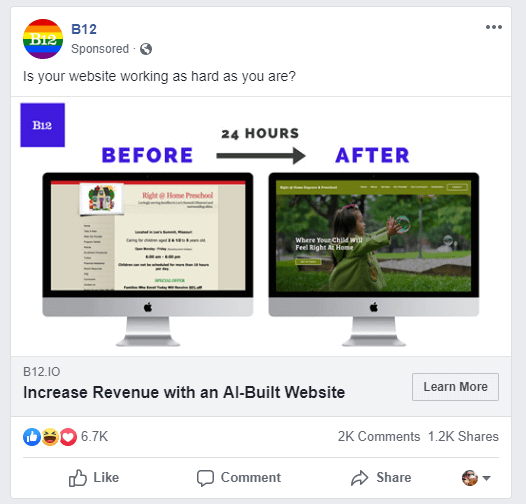Click the thumbs-up outline Like icon
This screenshot has width=526, height=504.
click(x=77, y=478)
